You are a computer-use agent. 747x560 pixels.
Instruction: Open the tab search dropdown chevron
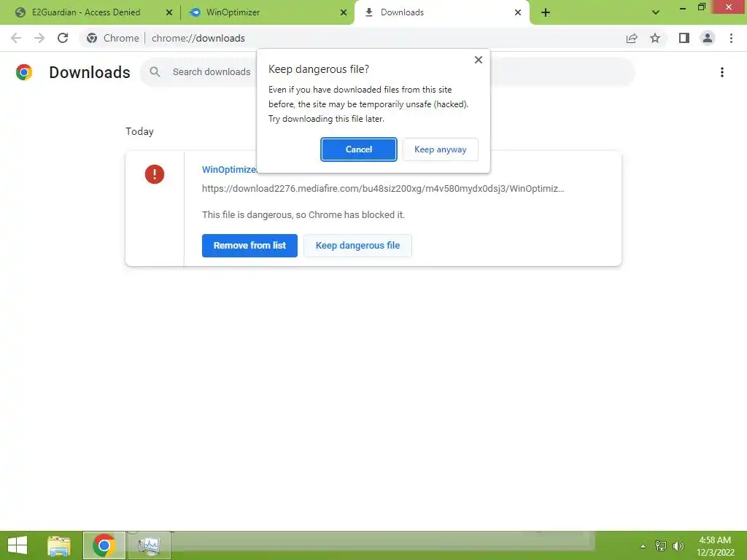pyautogui.click(x=656, y=12)
